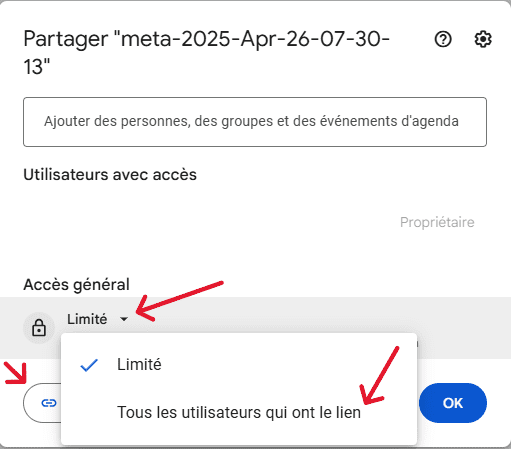Click the grey highlighted general access row
Viewport: 511px width, 449px height.
point(255,328)
